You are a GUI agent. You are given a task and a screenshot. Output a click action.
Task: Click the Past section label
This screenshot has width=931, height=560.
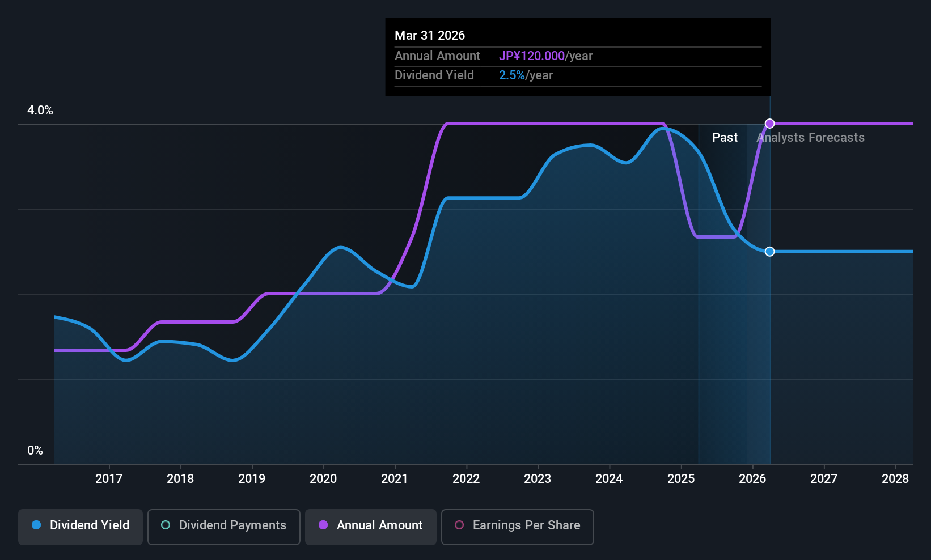coord(725,138)
